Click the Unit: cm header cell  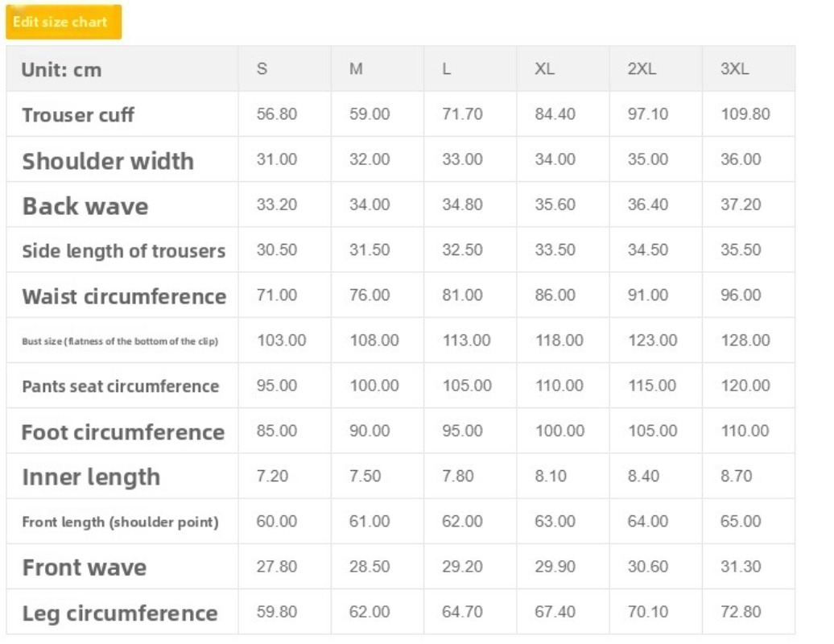(62, 70)
